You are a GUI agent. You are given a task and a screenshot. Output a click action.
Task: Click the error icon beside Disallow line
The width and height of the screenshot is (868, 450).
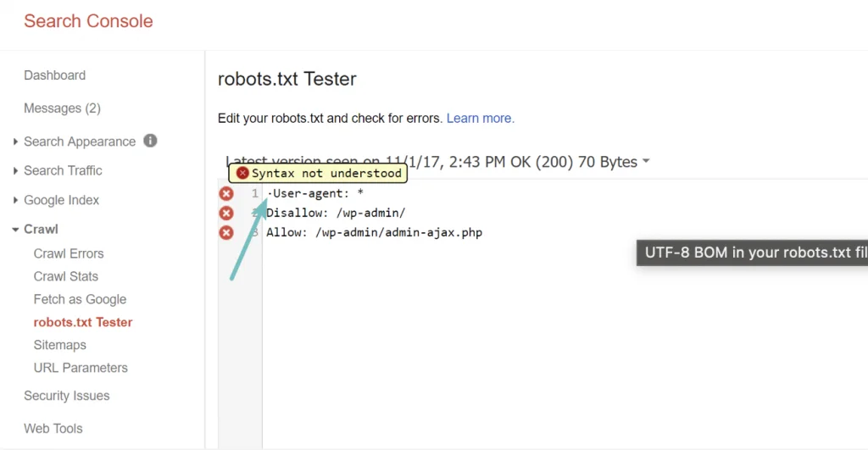[226, 214]
